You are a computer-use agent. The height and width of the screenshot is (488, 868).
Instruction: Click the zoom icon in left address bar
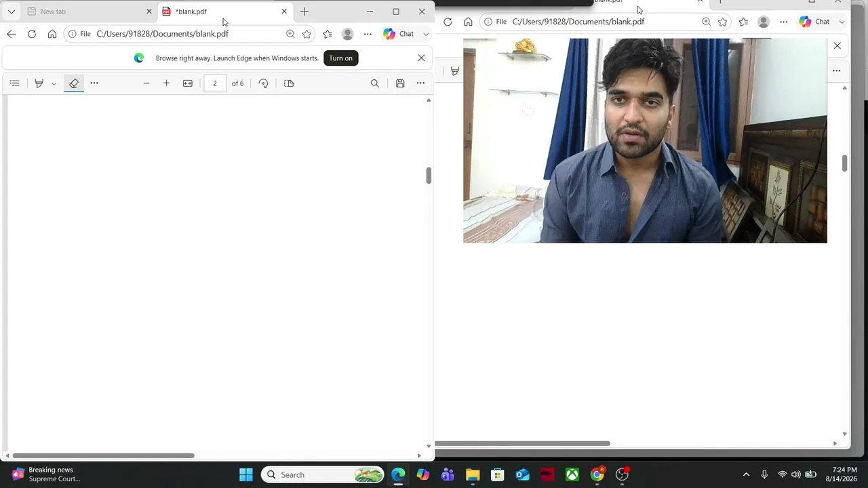click(x=290, y=34)
